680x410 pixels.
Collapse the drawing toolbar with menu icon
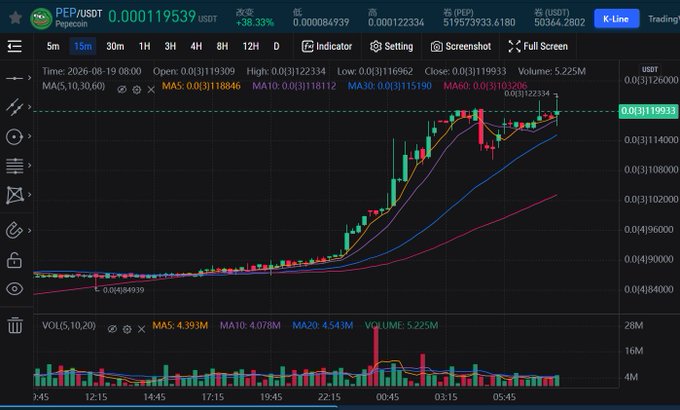[14, 46]
